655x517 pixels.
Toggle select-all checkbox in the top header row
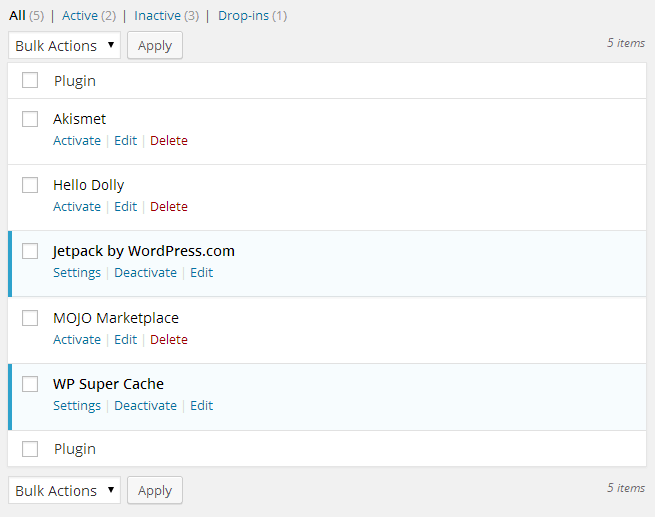pos(30,80)
